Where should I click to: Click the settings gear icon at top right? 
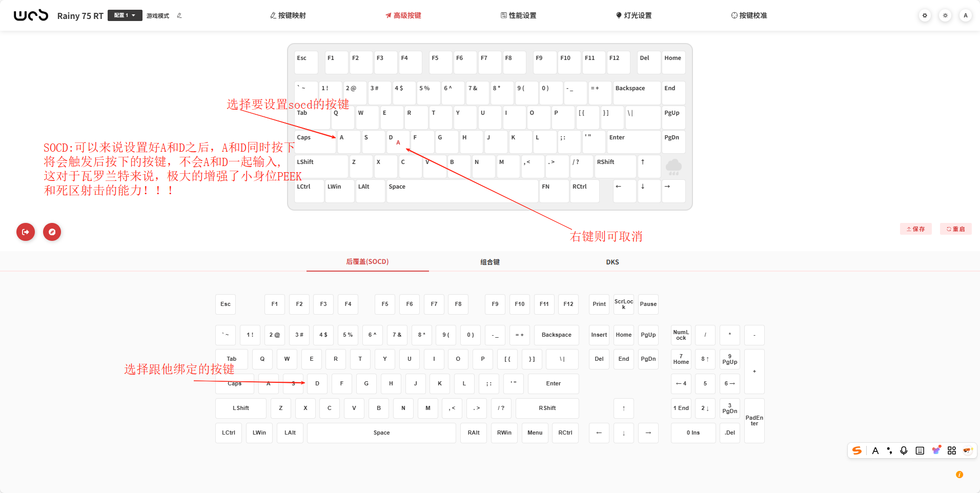[x=925, y=15]
